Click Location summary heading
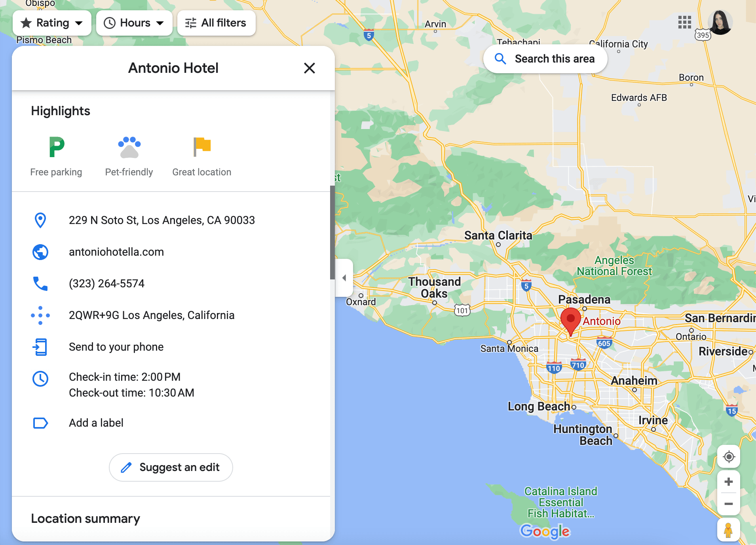 [x=85, y=519]
